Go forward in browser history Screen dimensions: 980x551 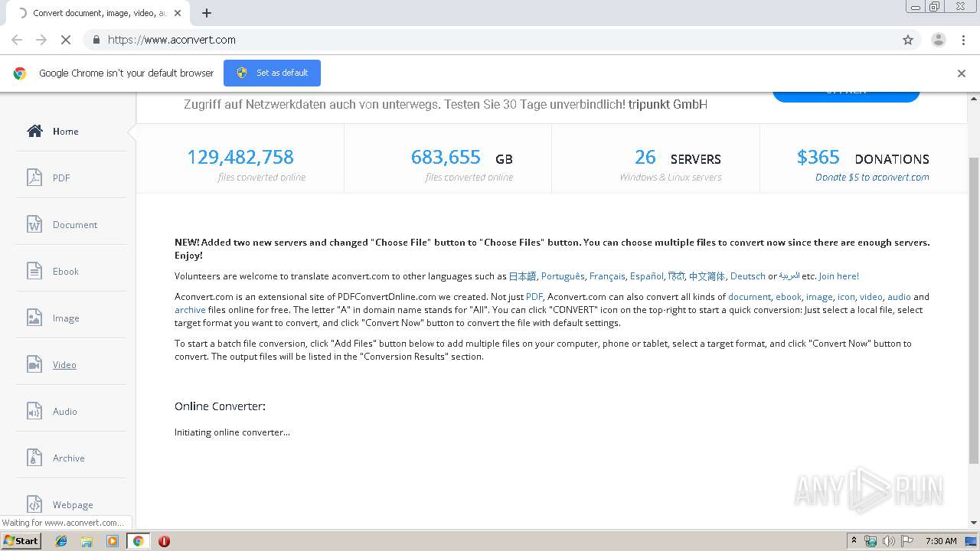(x=41, y=40)
